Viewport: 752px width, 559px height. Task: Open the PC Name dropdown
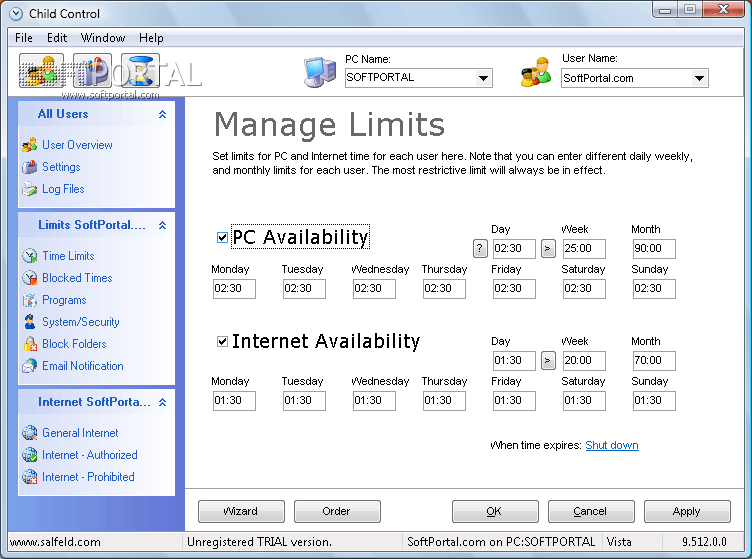(x=483, y=78)
